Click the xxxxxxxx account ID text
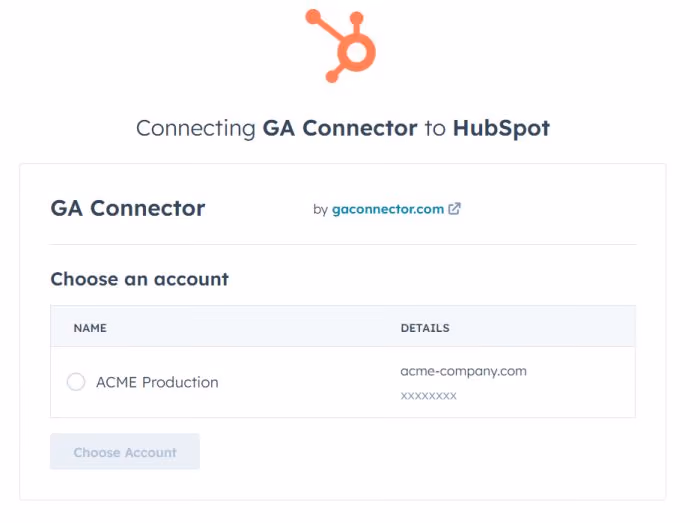The height and width of the screenshot is (523, 700). point(429,396)
